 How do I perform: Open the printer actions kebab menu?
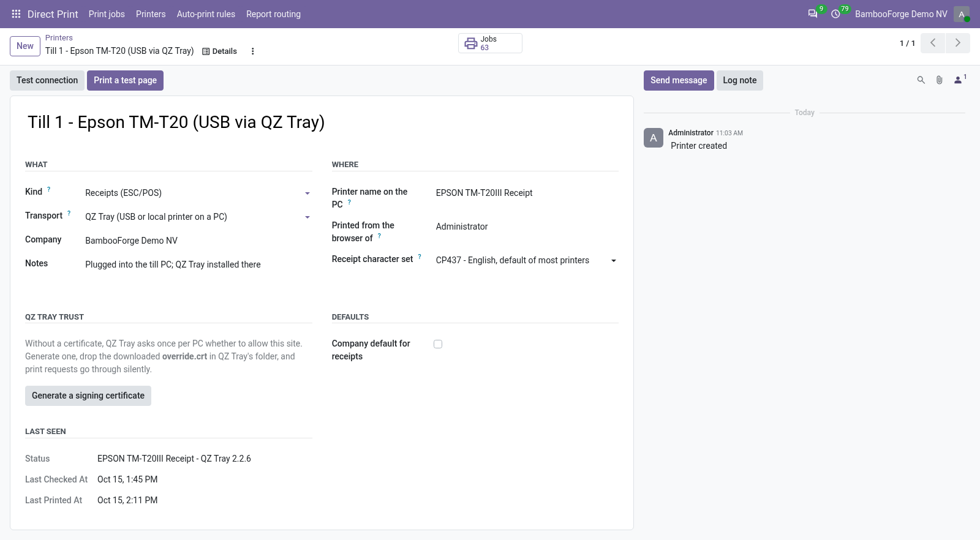(253, 51)
